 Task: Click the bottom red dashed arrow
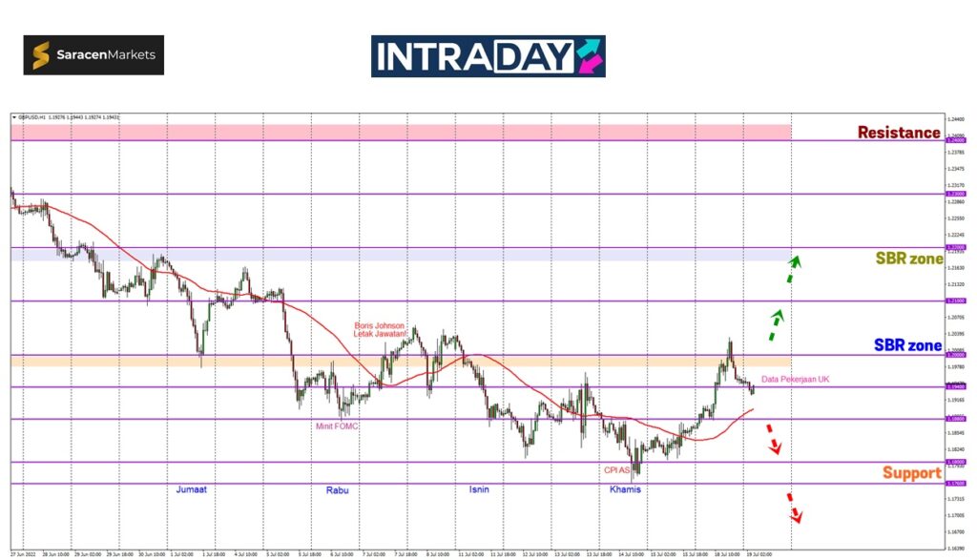click(794, 508)
